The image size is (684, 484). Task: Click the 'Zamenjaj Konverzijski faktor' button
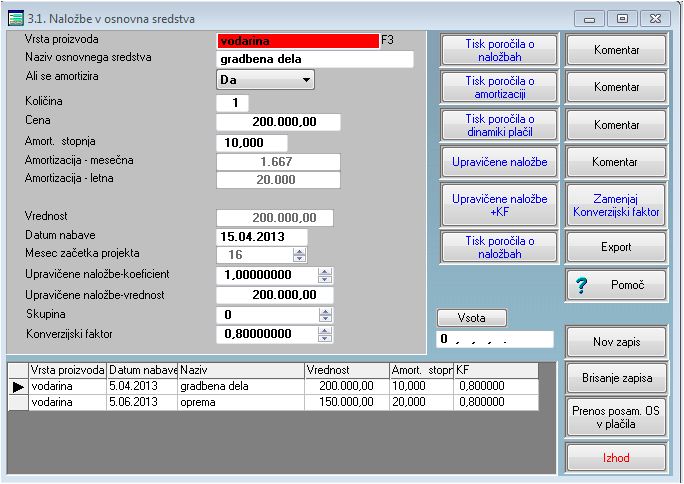pos(616,205)
